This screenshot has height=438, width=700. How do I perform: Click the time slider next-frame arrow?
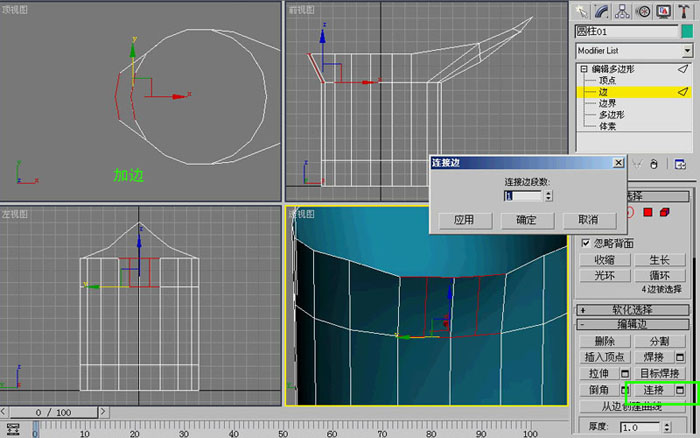click(x=103, y=412)
